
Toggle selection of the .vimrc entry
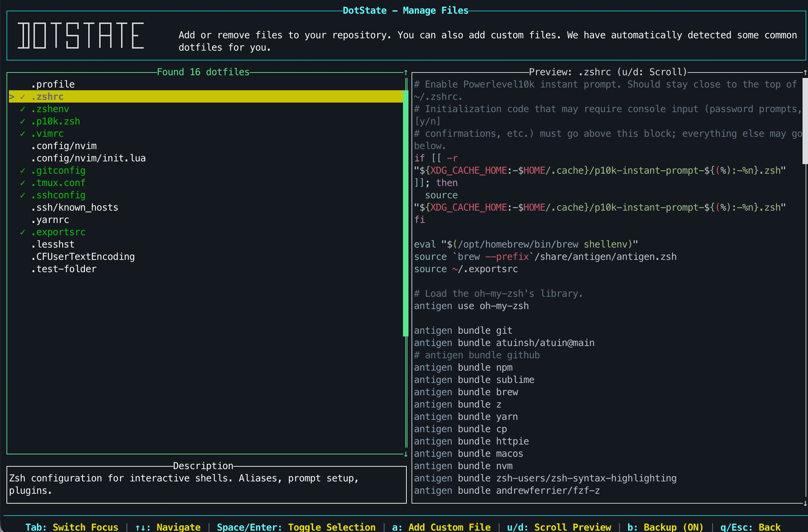[x=47, y=134]
